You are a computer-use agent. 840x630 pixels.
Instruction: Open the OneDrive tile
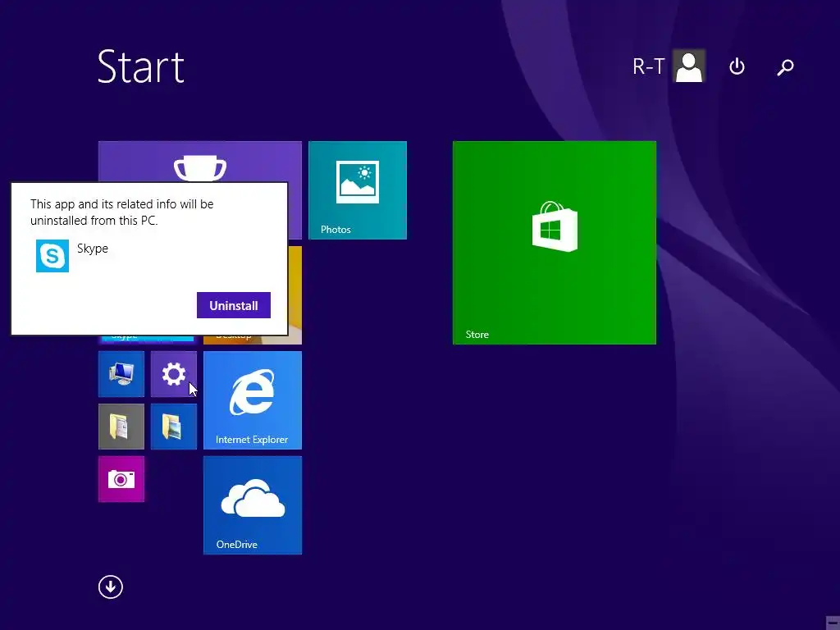click(253, 505)
